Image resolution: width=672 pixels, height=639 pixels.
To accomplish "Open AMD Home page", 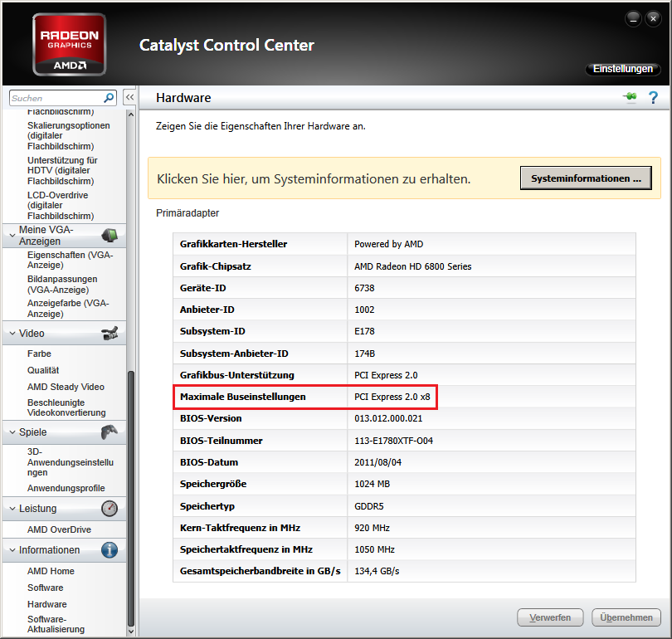I will coord(51,571).
